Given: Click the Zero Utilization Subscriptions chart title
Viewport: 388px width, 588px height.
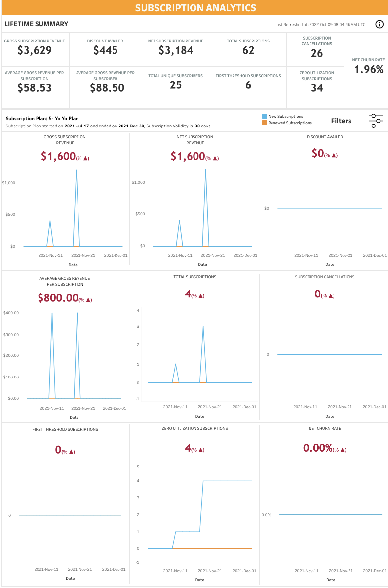Looking at the screenshot, I should 195,428.
